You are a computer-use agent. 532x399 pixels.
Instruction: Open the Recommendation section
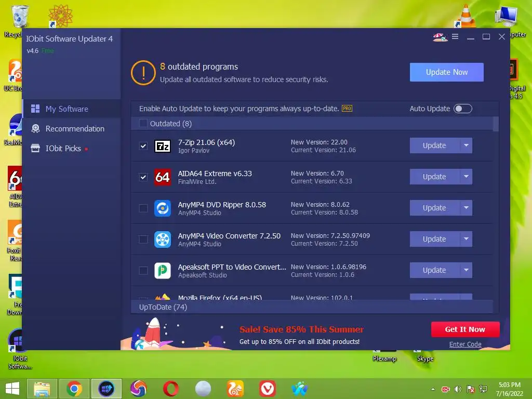[x=72, y=129]
